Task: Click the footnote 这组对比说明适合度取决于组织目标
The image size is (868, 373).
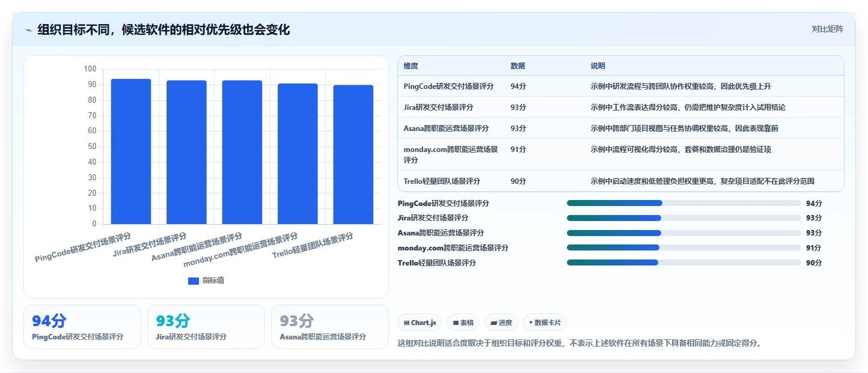Action: coord(581,344)
